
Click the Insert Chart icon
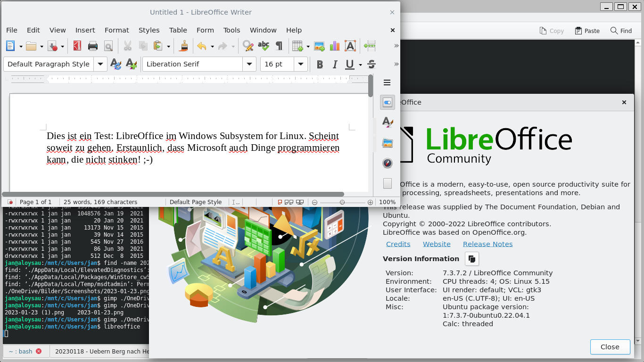coord(335,46)
